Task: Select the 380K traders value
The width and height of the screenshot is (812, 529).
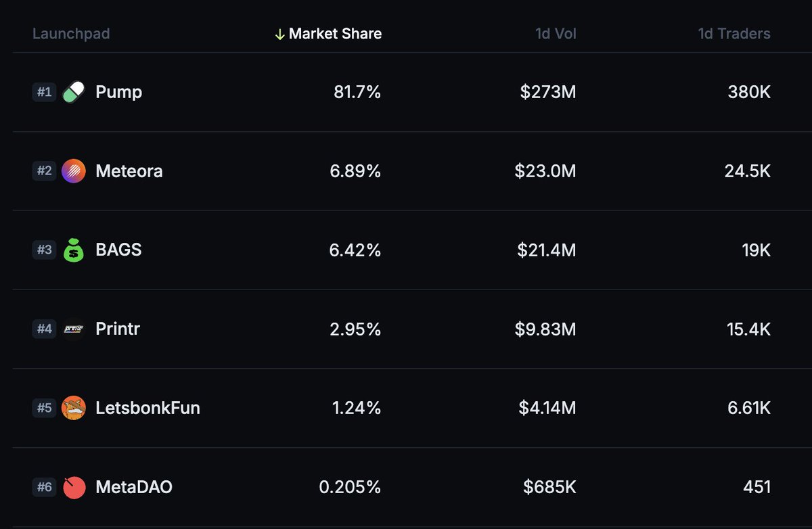Action: (748, 92)
